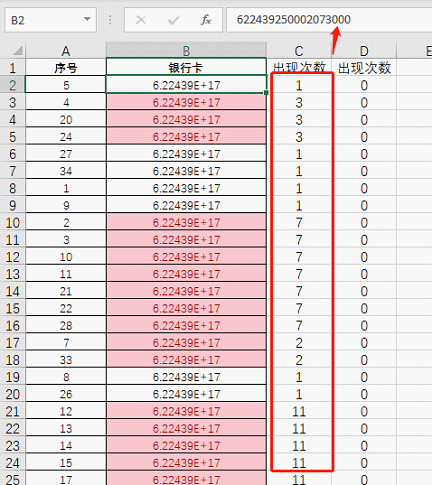Screen dimensions: 432x485
Task: Select column B header
Action: click(x=186, y=50)
